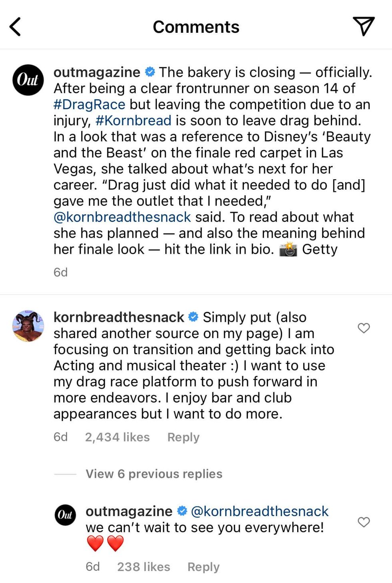Open the 238 likes list
The width and height of the screenshot is (392, 583).
(143, 567)
